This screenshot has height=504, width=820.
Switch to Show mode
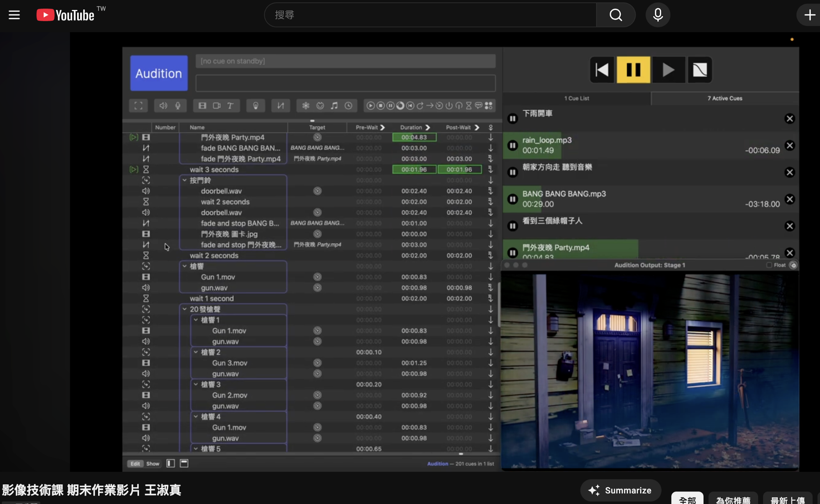pos(153,463)
